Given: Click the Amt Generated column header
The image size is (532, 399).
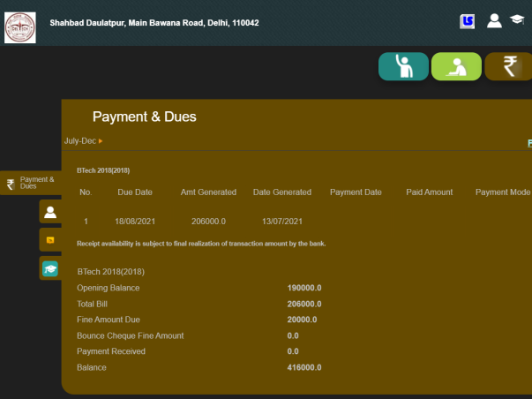Looking at the screenshot, I should pyautogui.click(x=208, y=192).
